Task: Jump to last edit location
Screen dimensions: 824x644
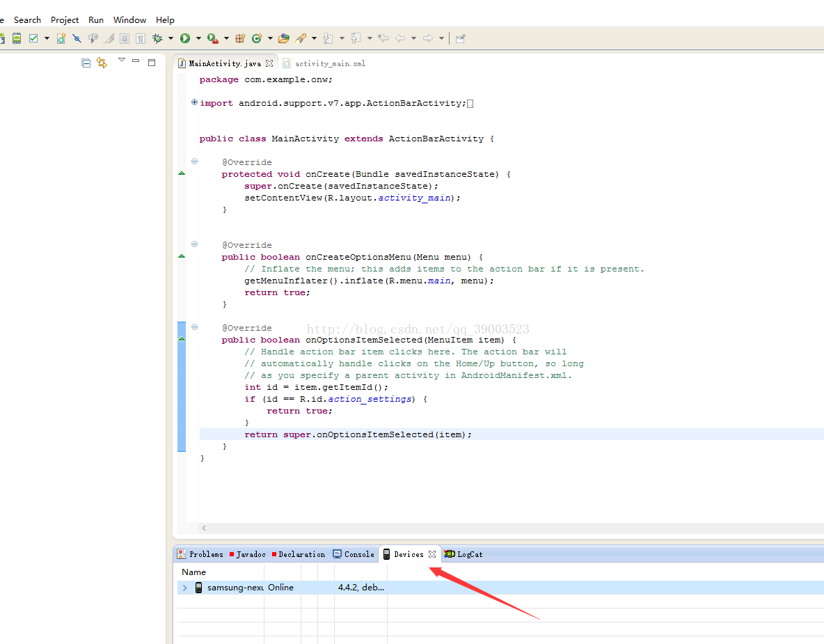Action: [383, 38]
